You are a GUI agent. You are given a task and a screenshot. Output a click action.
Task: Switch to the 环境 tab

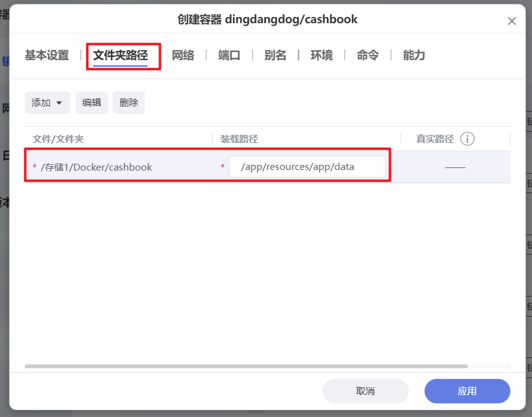pyautogui.click(x=321, y=55)
